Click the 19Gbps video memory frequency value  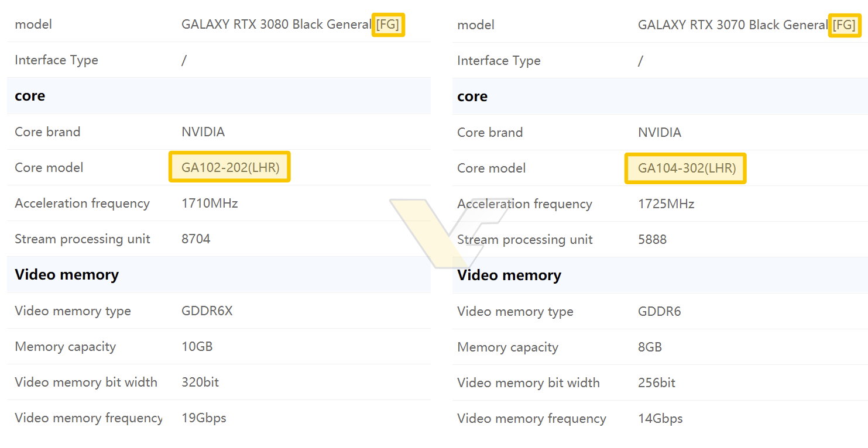pyautogui.click(x=204, y=418)
